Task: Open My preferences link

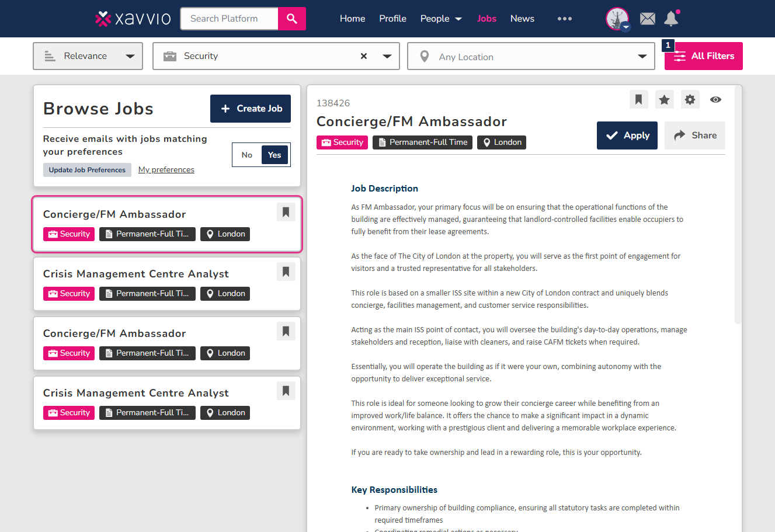Action: click(x=166, y=170)
